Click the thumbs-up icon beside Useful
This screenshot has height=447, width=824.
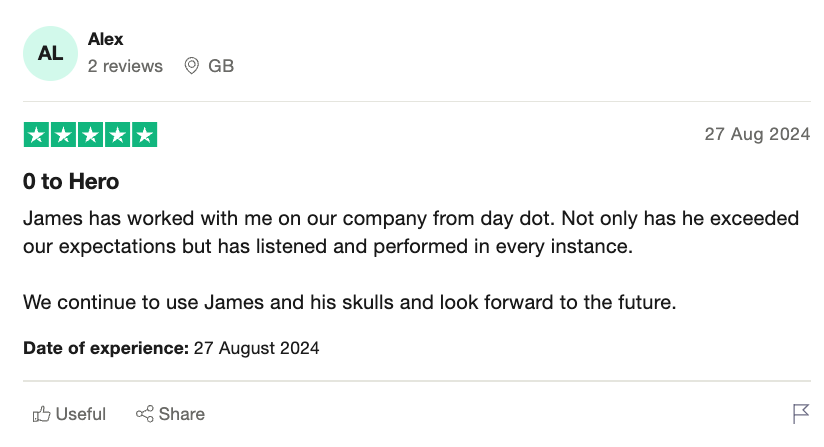(x=42, y=414)
